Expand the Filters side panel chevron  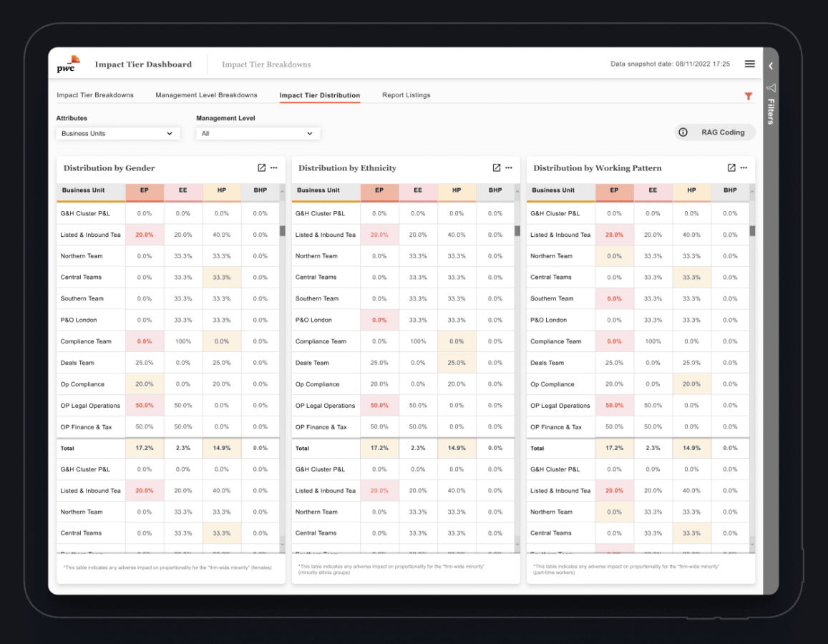(x=771, y=66)
